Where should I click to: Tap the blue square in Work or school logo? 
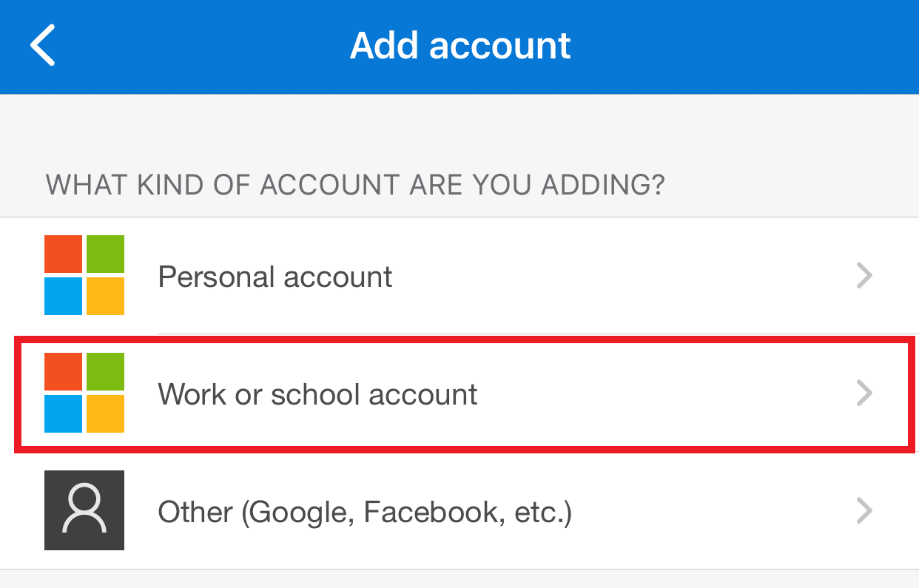pos(64,413)
